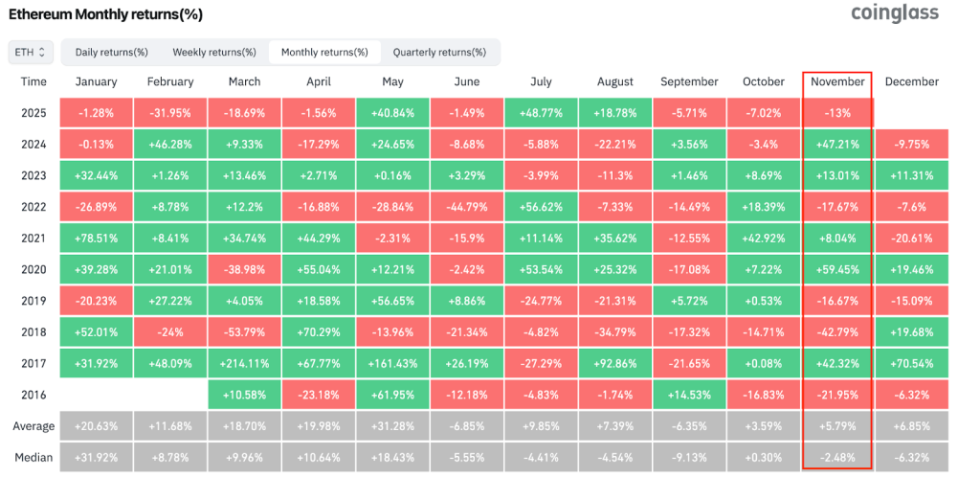
Task: Click the coinglass logo
Action: tap(895, 13)
